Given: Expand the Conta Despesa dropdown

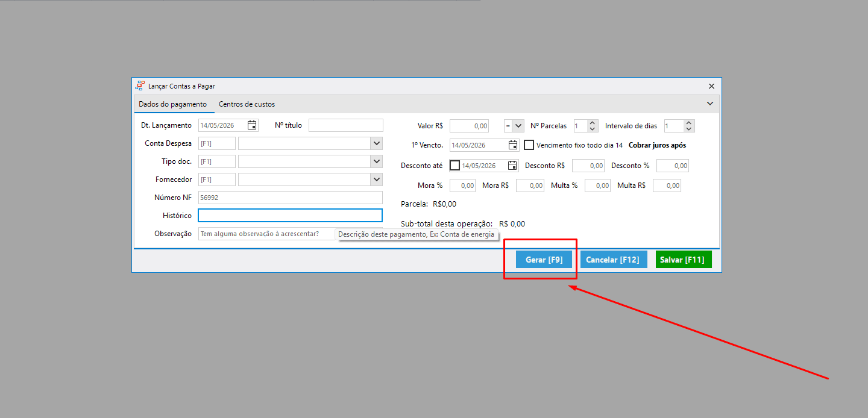Looking at the screenshot, I should [x=377, y=143].
